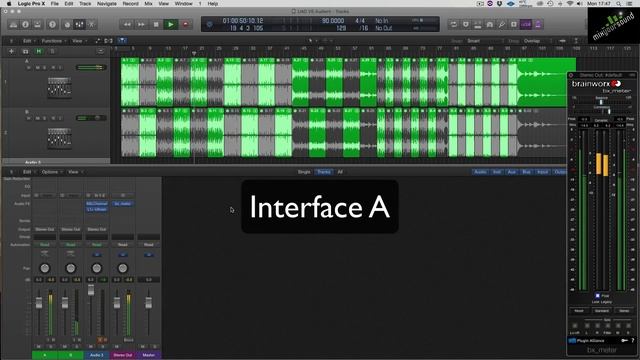640x360 pixels.
Task: Open the Help menu
Action: pos(213,4)
